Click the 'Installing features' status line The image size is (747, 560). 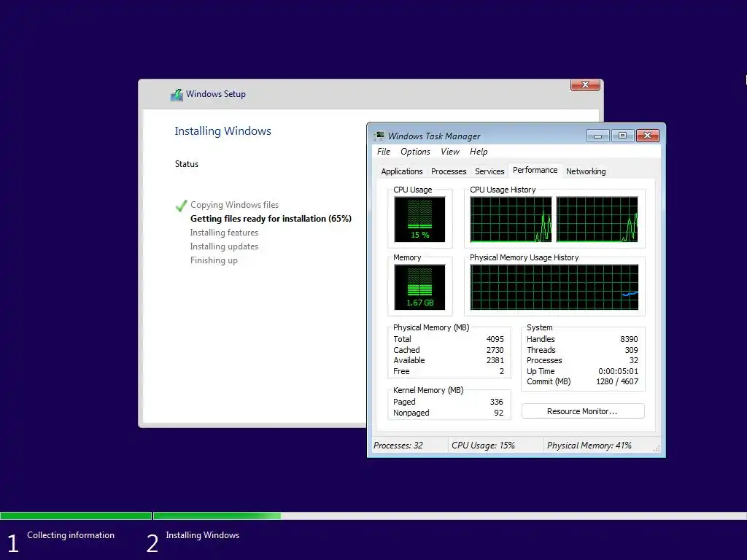pyautogui.click(x=224, y=233)
